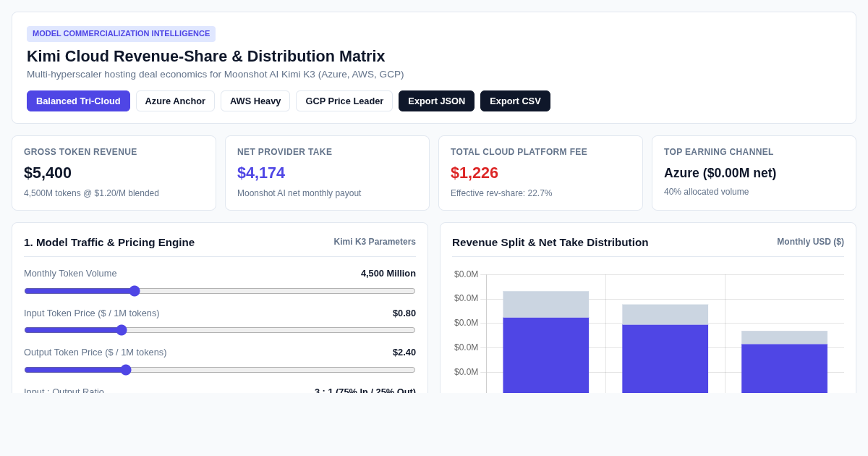Click the Gross Token Revenue value $5,400
This screenshot has width=868, height=456.
(x=48, y=173)
